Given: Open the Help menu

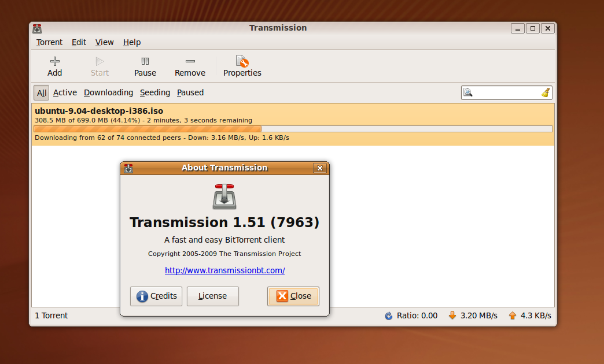Looking at the screenshot, I should point(132,42).
